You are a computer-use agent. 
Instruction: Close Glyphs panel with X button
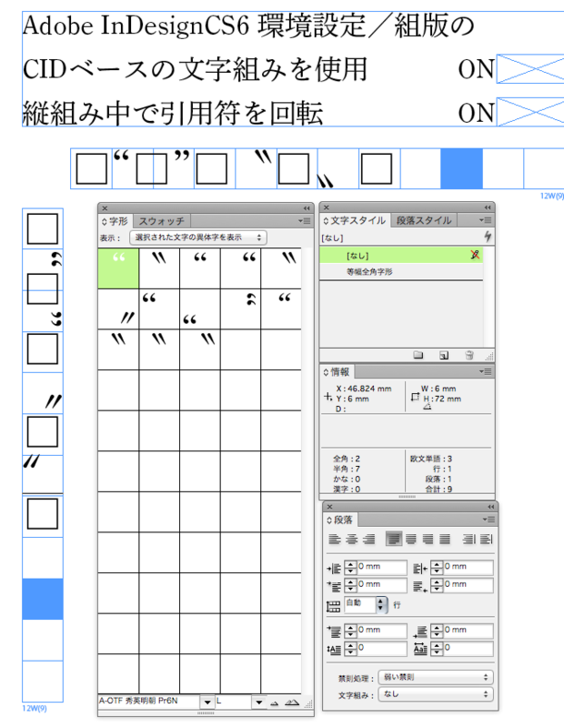105,208
